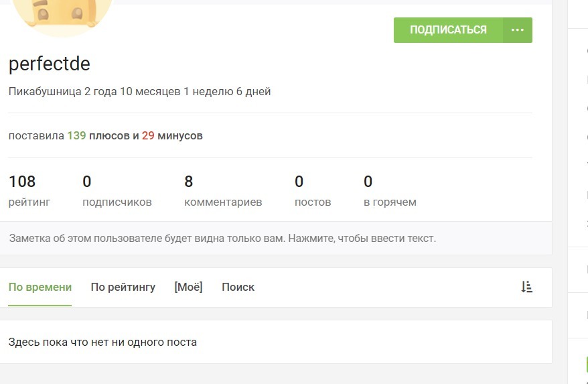Click the 0 подписчиков stat

coord(117,191)
